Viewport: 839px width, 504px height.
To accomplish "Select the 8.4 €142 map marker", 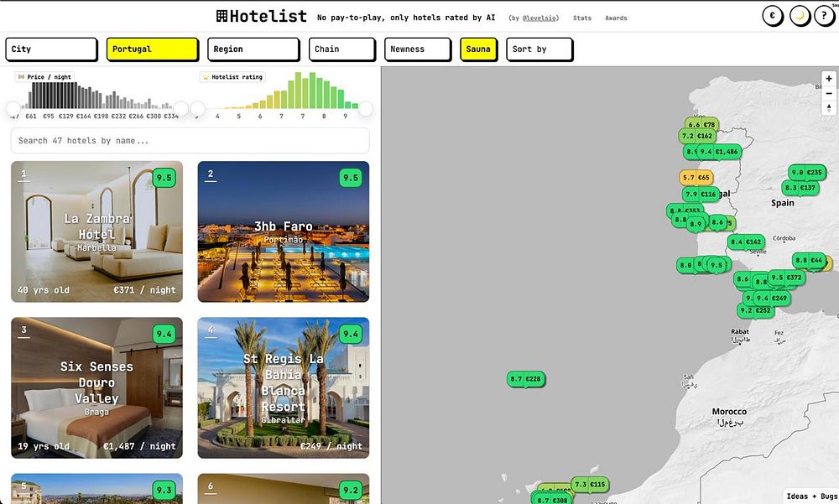I will coord(746,242).
